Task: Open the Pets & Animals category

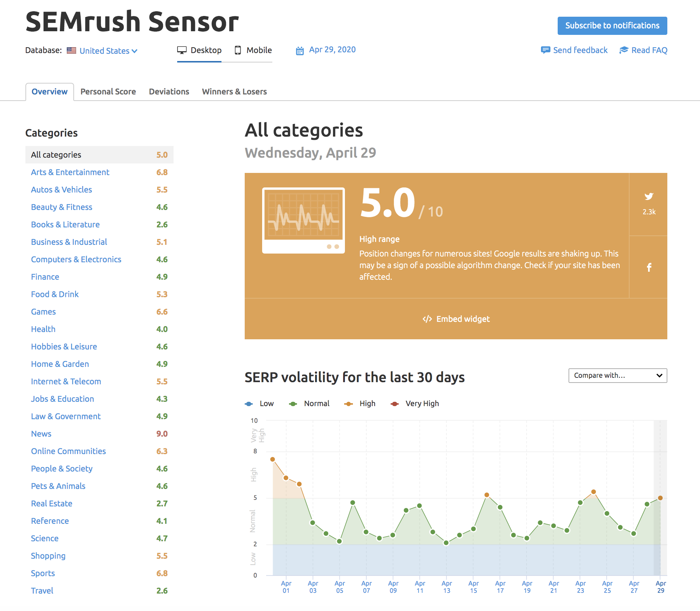Action: coord(58,486)
